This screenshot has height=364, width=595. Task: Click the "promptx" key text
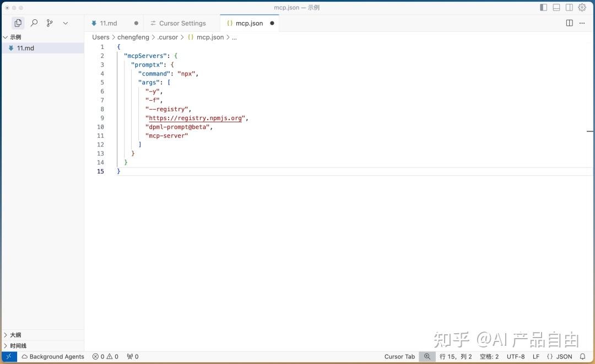click(147, 65)
